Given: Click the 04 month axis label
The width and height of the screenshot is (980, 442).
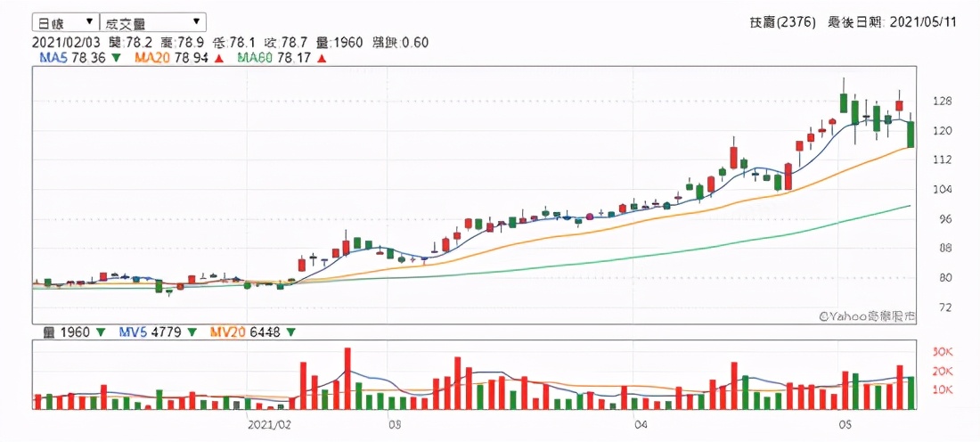Looking at the screenshot, I should tap(640, 425).
